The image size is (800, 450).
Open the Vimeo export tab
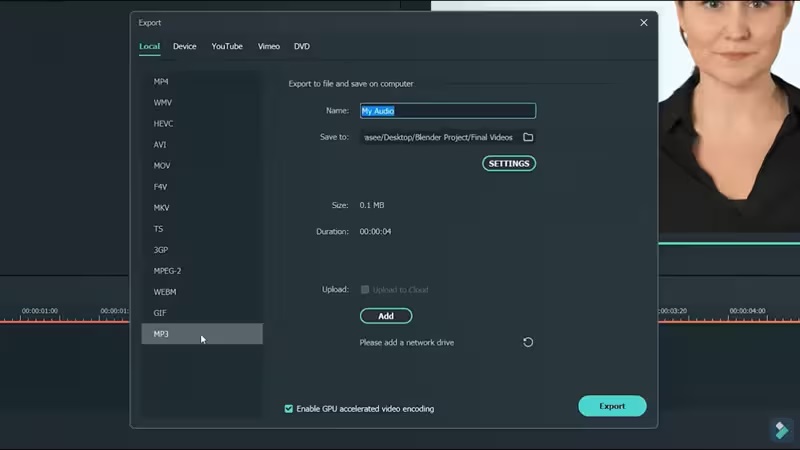(x=269, y=46)
